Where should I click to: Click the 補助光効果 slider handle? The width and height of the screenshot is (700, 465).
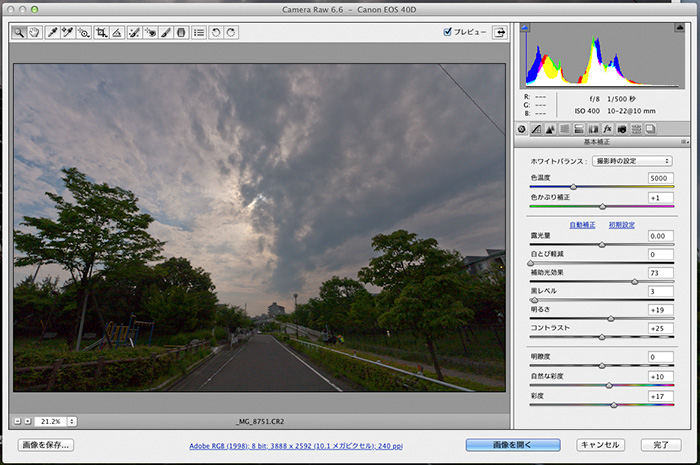[634, 282]
